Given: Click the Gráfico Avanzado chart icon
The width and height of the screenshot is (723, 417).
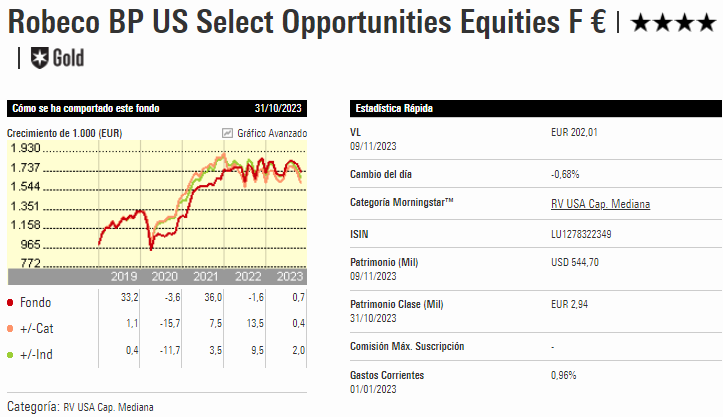Looking at the screenshot, I should point(227,133).
